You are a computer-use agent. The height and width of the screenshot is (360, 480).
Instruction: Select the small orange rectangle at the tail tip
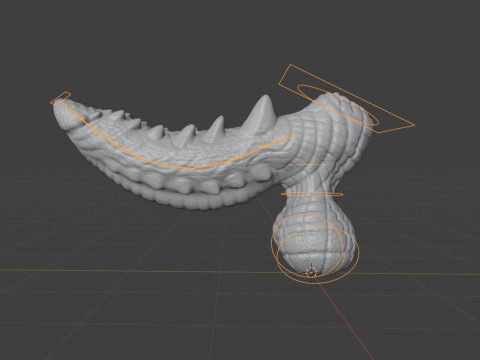coord(61,98)
